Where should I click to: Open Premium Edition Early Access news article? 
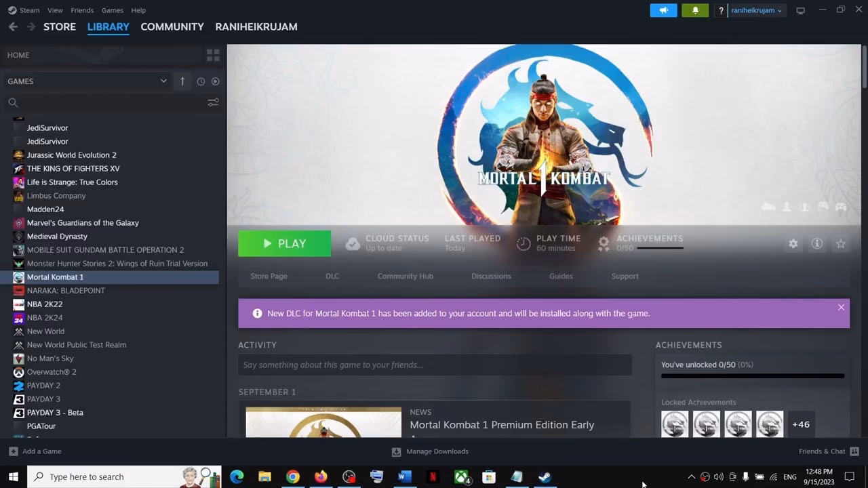(502, 425)
